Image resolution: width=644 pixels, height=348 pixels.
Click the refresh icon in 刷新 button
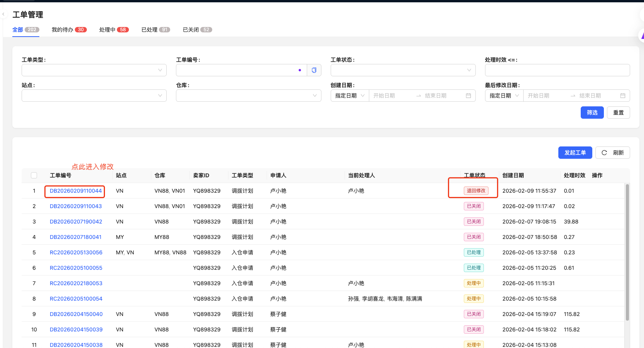[604, 153]
